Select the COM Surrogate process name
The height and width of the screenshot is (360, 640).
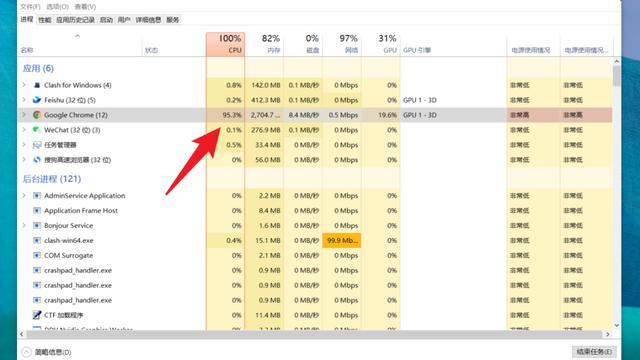[x=69, y=256]
